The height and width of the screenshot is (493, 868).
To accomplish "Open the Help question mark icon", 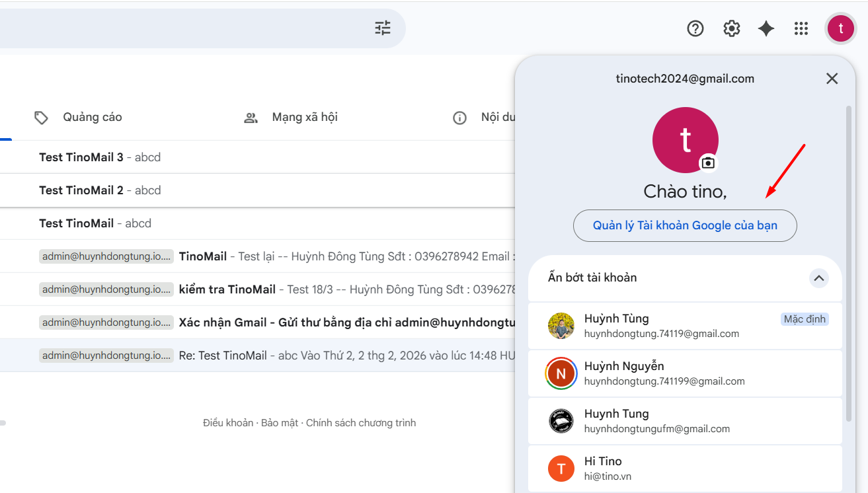I will (x=695, y=28).
